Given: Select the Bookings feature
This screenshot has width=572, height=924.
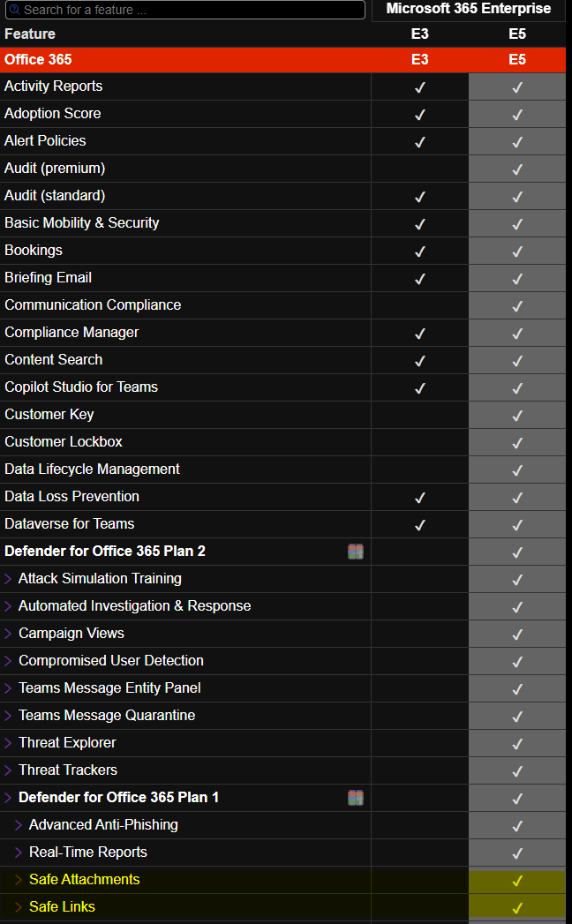Looking at the screenshot, I should [x=34, y=251].
